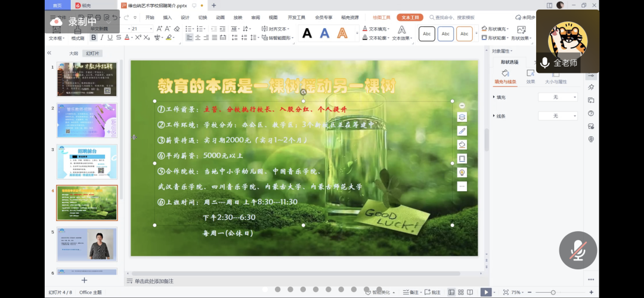Expand the 线条 section
The width and height of the screenshot is (644, 298).
point(494,116)
